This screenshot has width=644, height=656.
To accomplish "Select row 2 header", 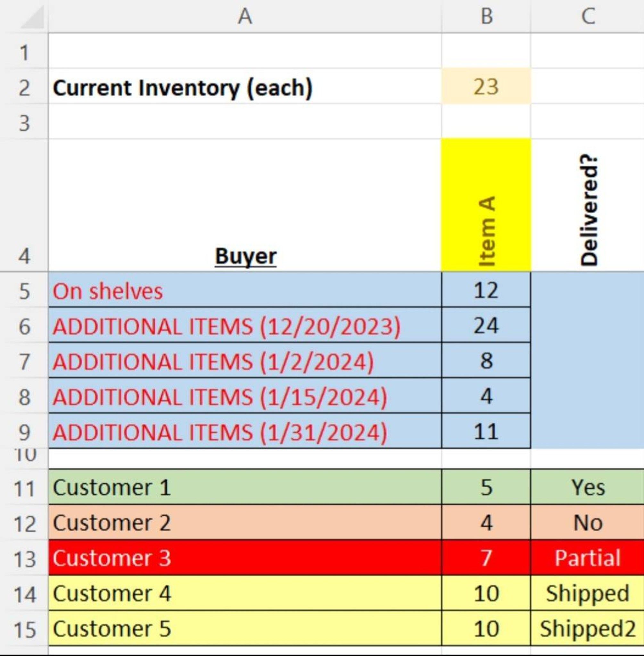I will click(x=24, y=86).
